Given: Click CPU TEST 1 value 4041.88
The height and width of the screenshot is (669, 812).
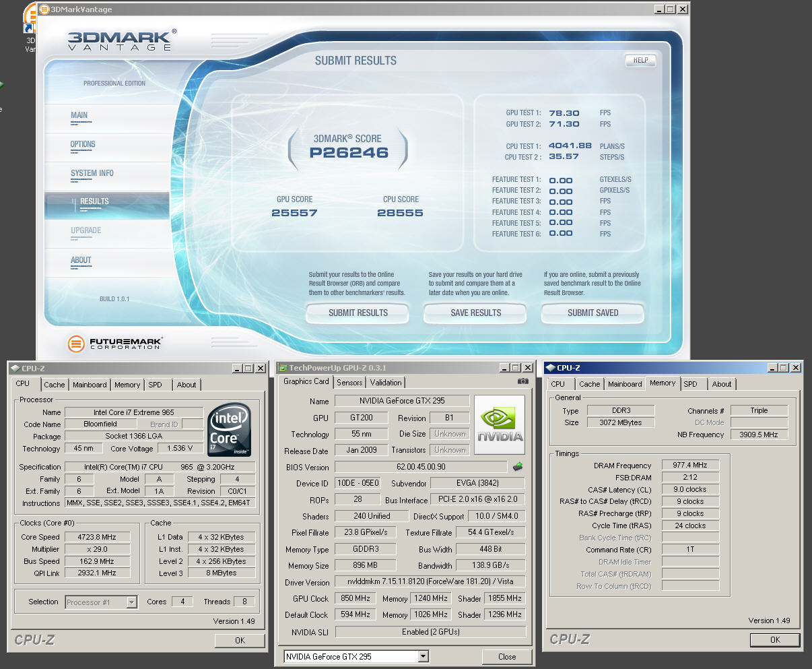Looking at the screenshot, I should tap(570, 146).
